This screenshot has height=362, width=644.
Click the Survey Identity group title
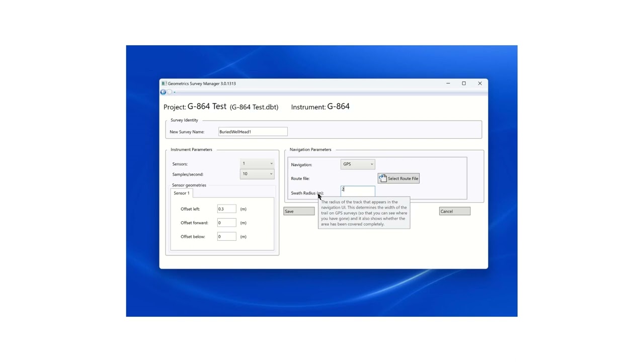pyautogui.click(x=184, y=120)
